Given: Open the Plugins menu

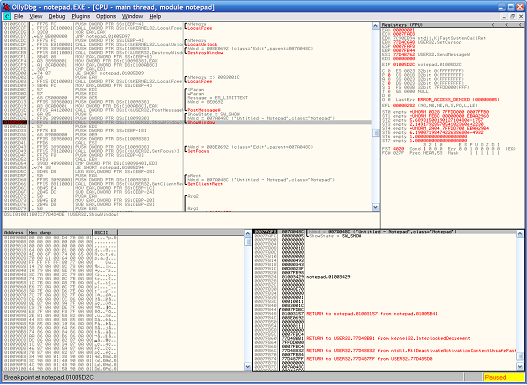Looking at the screenshot, I should [81, 16].
